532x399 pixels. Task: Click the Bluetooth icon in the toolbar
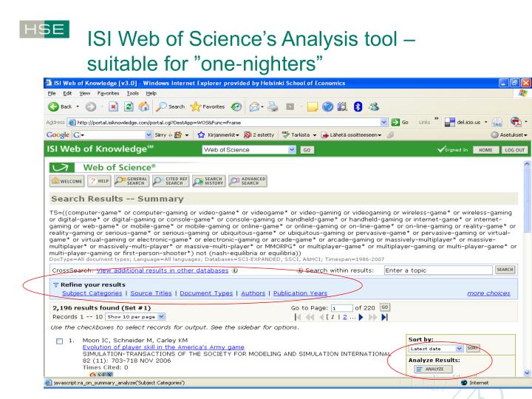coord(358,107)
